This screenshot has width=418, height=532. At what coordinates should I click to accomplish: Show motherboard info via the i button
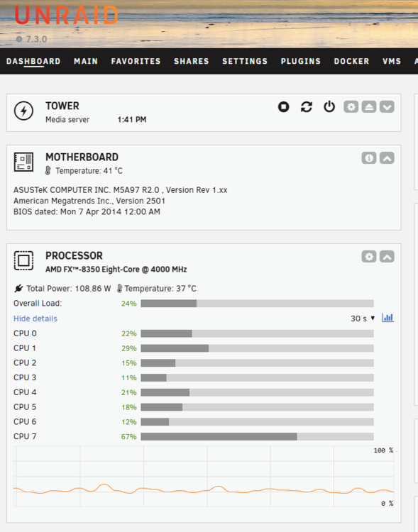[369, 157]
